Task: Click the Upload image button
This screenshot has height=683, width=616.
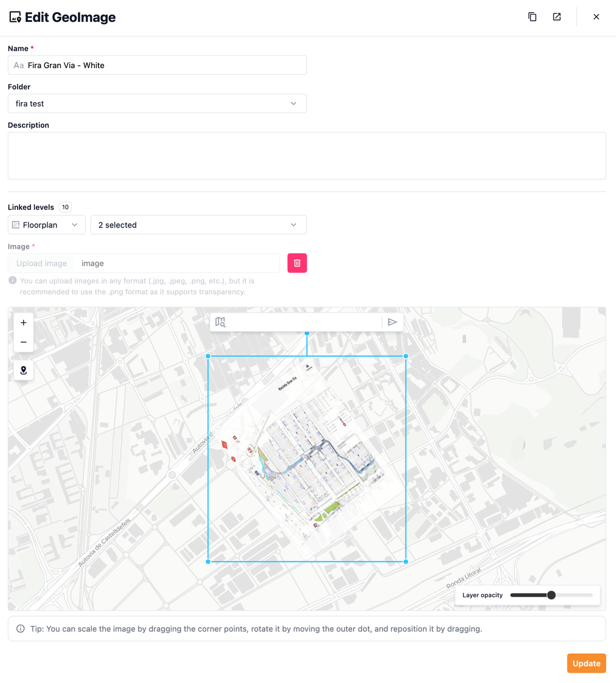Action: point(41,263)
